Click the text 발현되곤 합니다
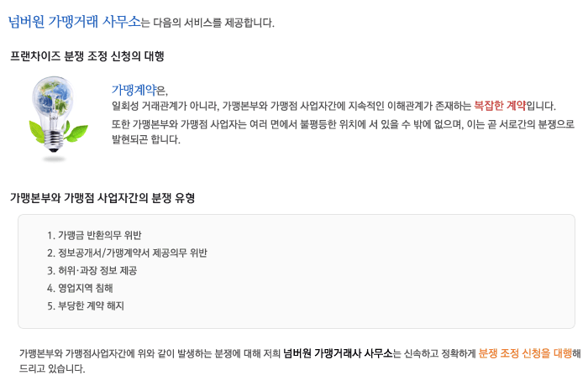 pyautogui.click(x=146, y=140)
